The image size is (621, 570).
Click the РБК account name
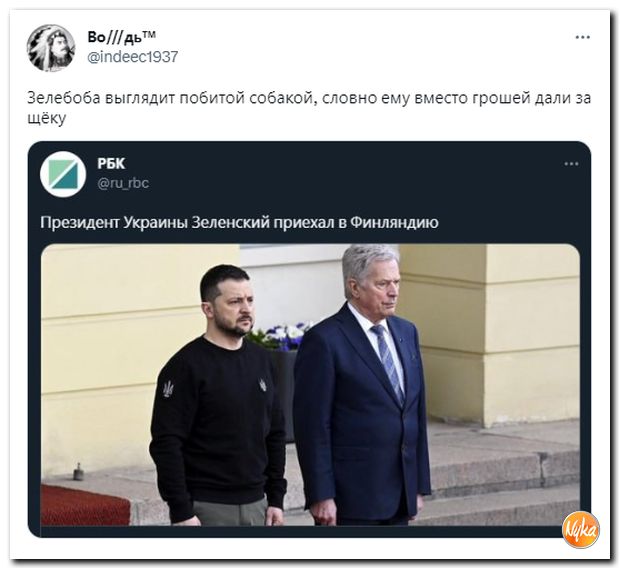coord(111,163)
